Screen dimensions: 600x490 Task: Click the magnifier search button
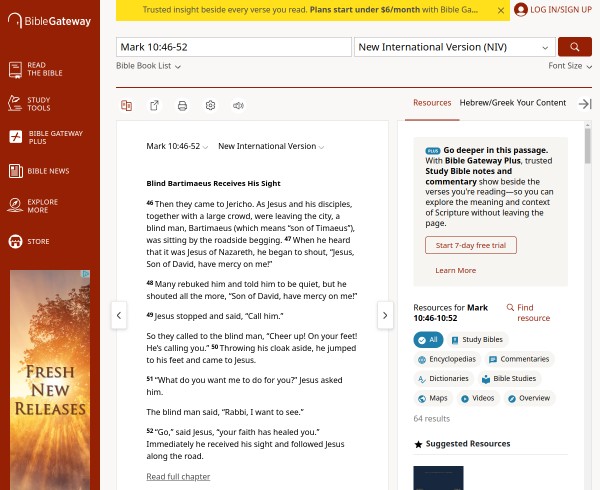[575, 47]
